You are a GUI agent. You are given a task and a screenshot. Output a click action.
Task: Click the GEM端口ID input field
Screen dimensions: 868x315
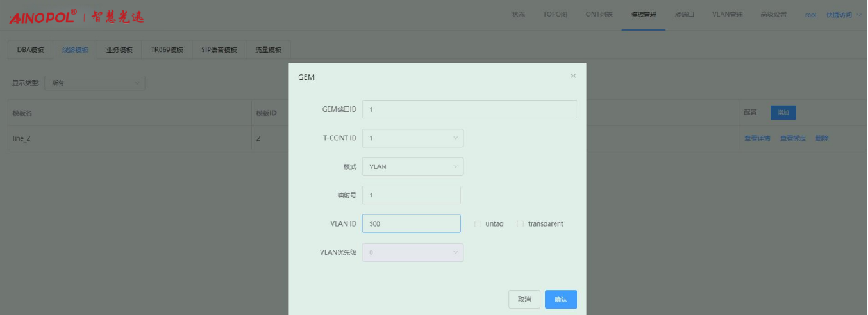[x=469, y=109]
